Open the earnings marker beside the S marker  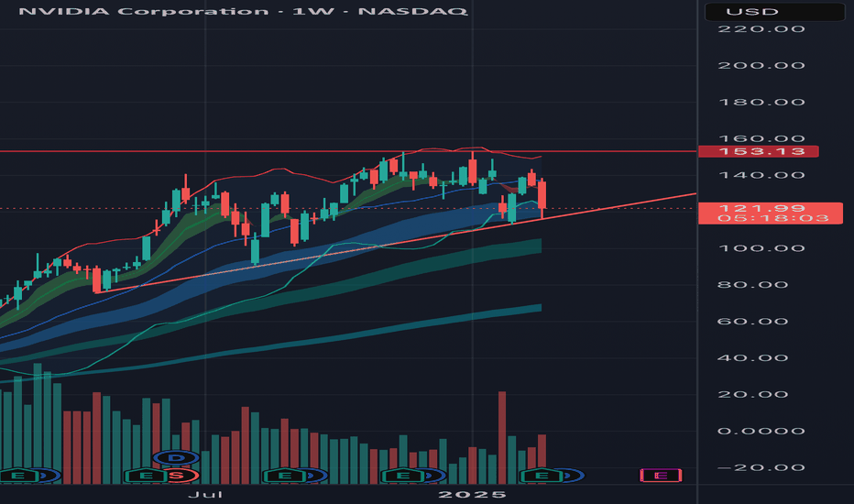pos(146,476)
